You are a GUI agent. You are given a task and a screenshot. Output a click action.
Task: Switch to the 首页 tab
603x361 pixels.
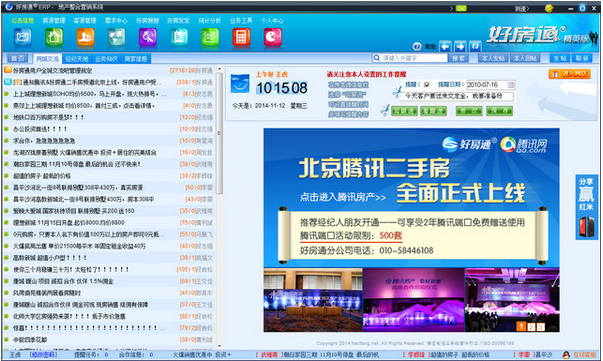18,58
